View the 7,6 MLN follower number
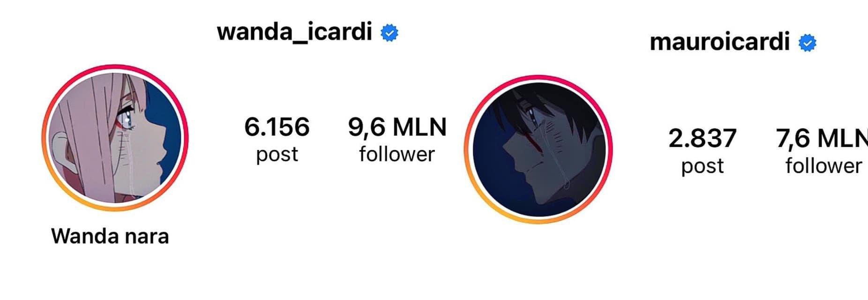The image size is (868, 300). (822, 138)
